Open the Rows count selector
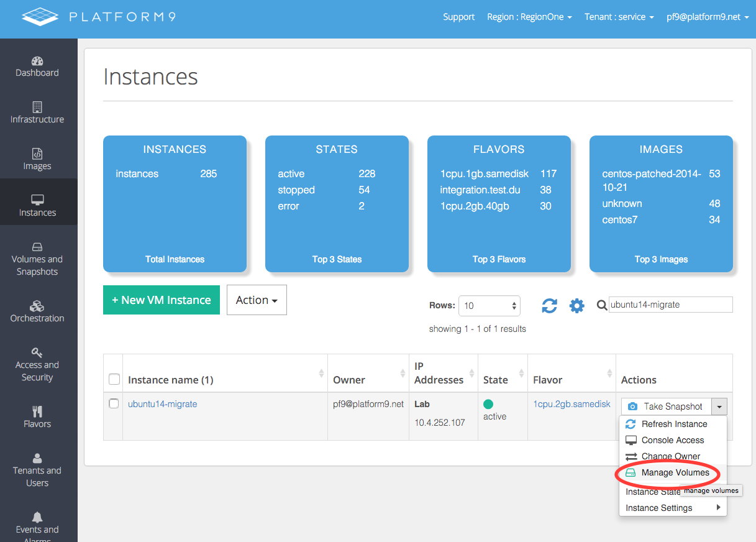The image size is (756, 542). [x=489, y=306]
